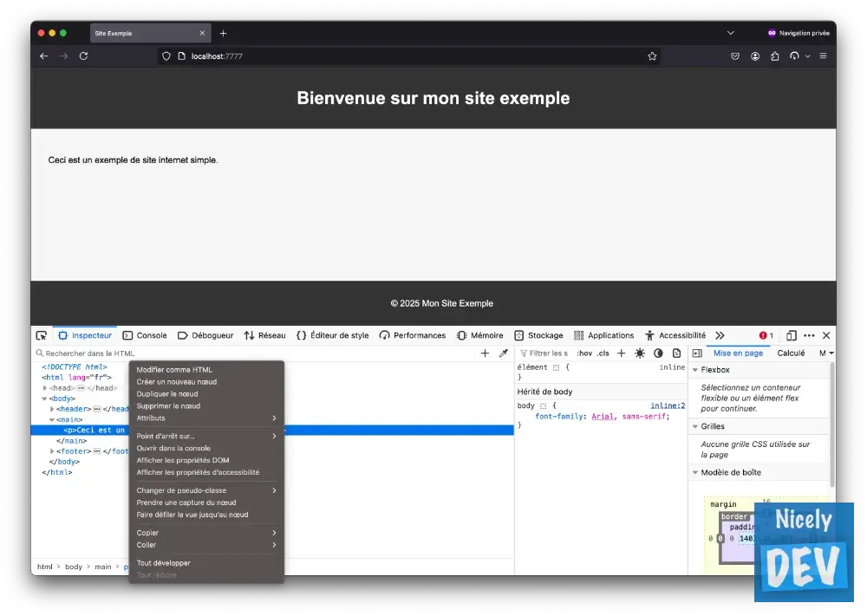Toggle the three-pane inspector sidebar icon
The image size is (867, 616).
(x=697, y=353)
